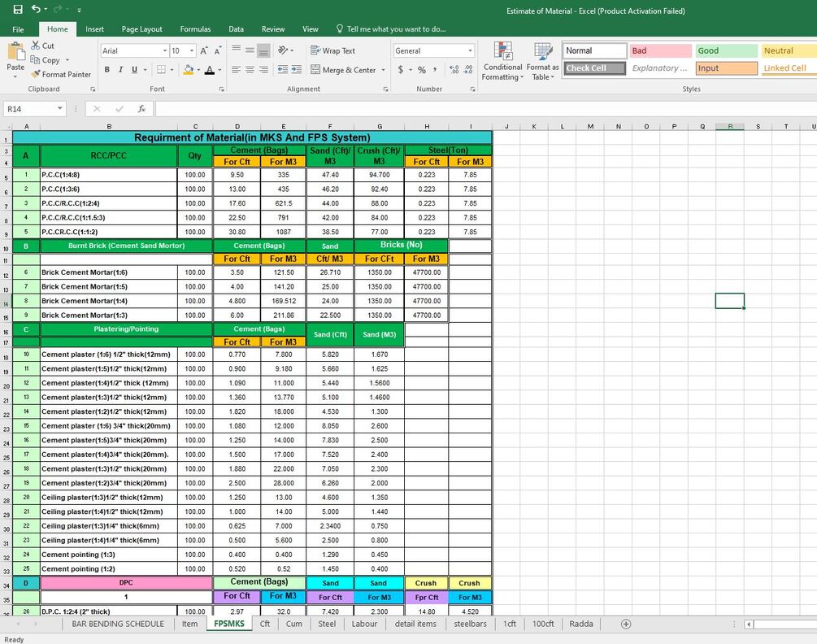Toggle Bold formatting
This screenshot has height=644, width=817.
[106, 69]
